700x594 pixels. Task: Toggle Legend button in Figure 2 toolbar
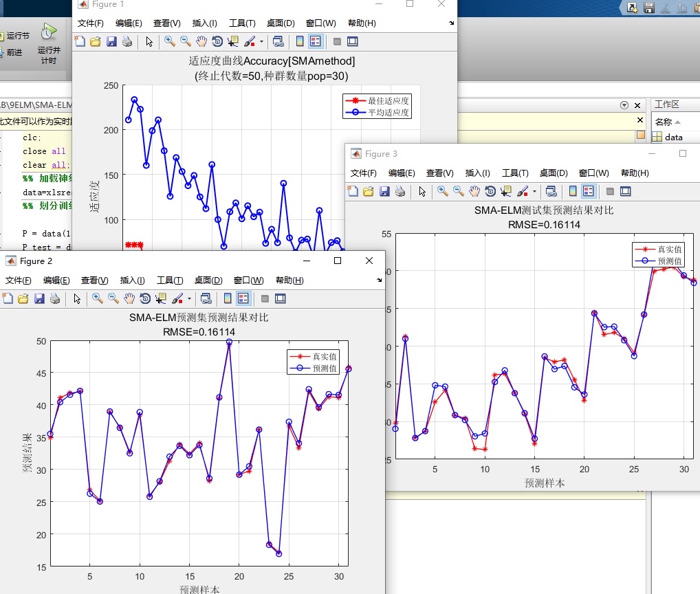click(243, 298)
